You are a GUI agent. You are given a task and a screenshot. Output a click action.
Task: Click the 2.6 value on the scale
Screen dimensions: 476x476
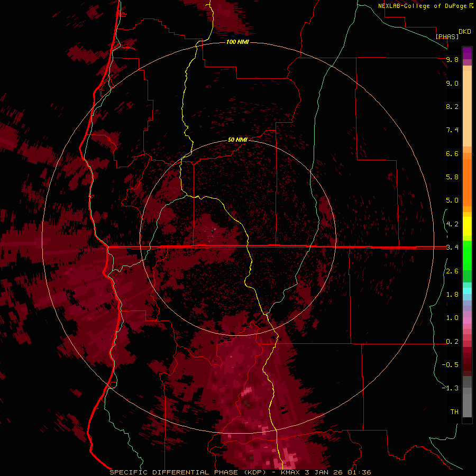point(452,271)
